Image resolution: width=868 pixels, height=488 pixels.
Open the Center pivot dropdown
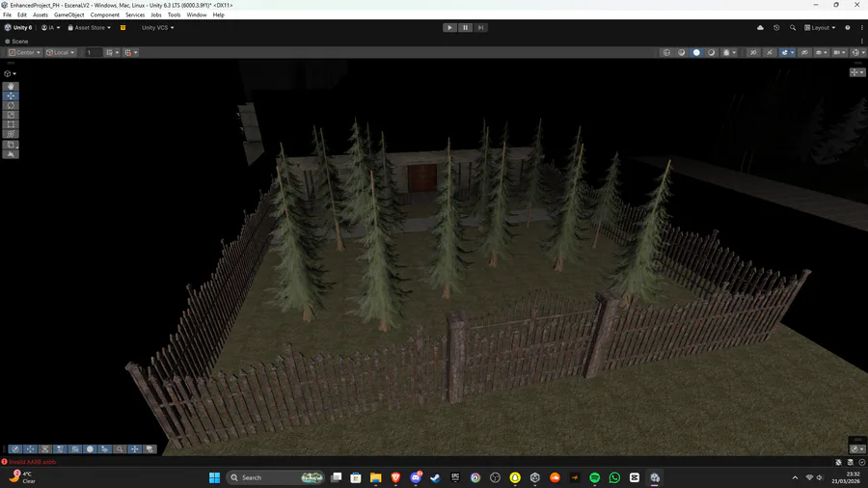pyautogui.click(x=24, y=53)
